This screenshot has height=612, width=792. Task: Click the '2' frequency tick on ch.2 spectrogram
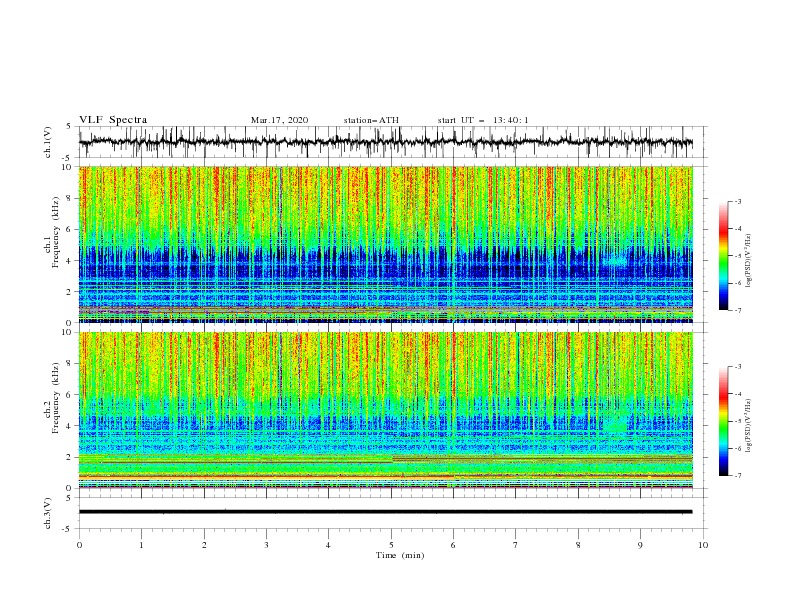click(70, 457)
